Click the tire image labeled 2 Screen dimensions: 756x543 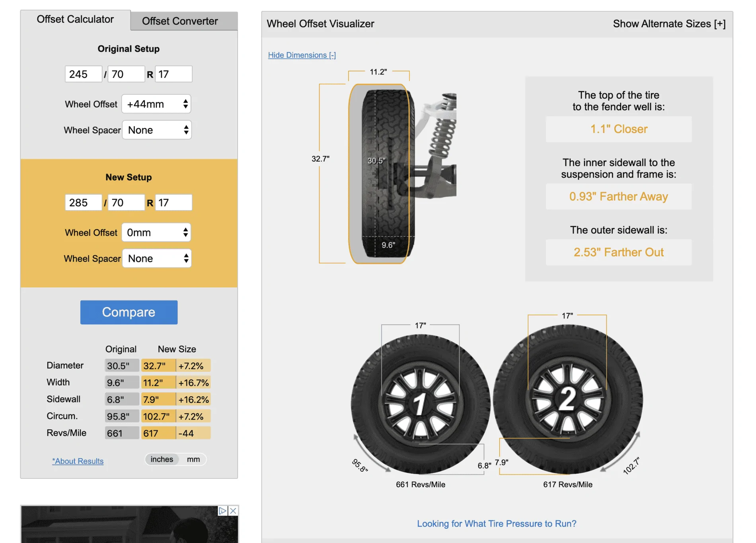click(567, 399)
